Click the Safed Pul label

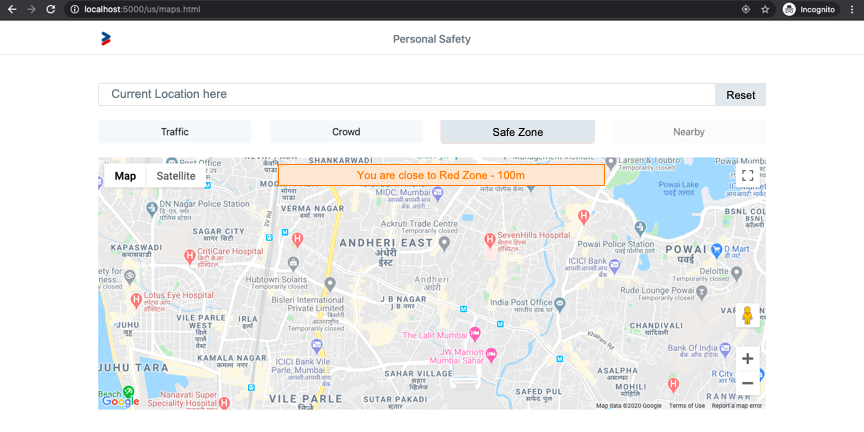(x=538, y=391)
